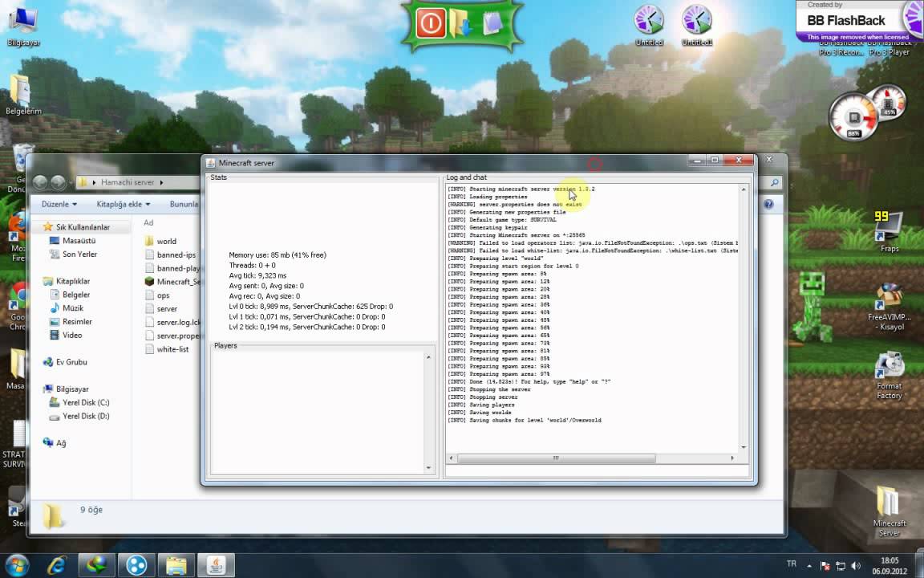Select Bilgisayar in navigation pane

66,389
